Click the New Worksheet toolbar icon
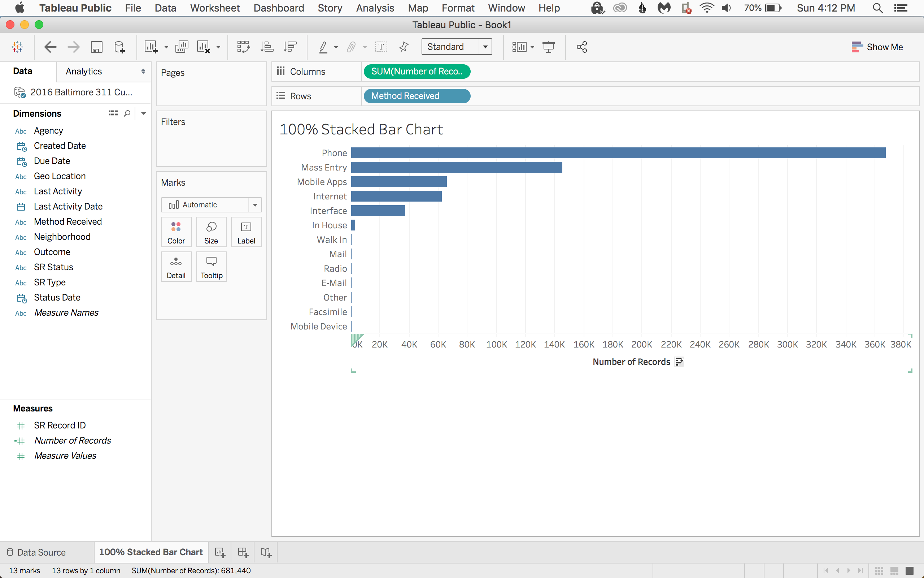This screenshot has height=578, width=924. [151, 47]
